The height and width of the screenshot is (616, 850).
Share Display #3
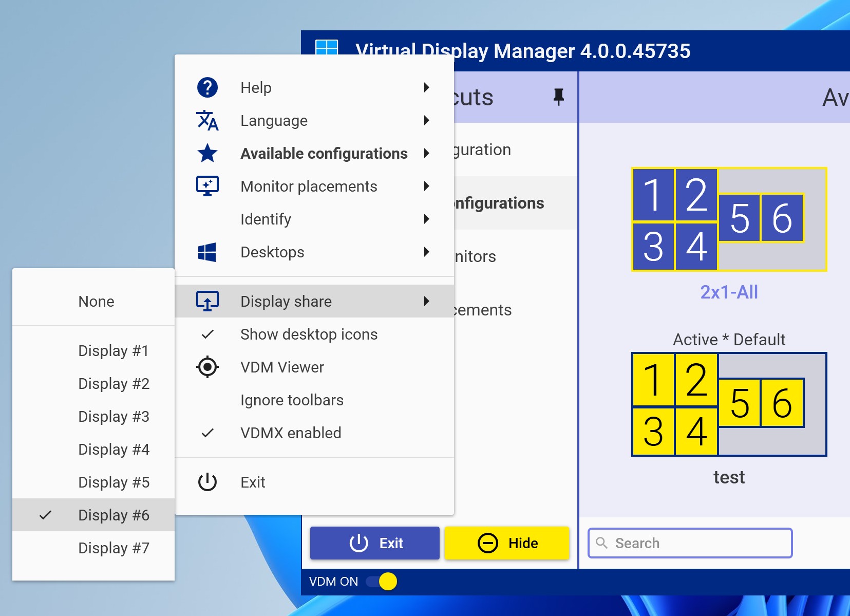(x=93, y=416)
